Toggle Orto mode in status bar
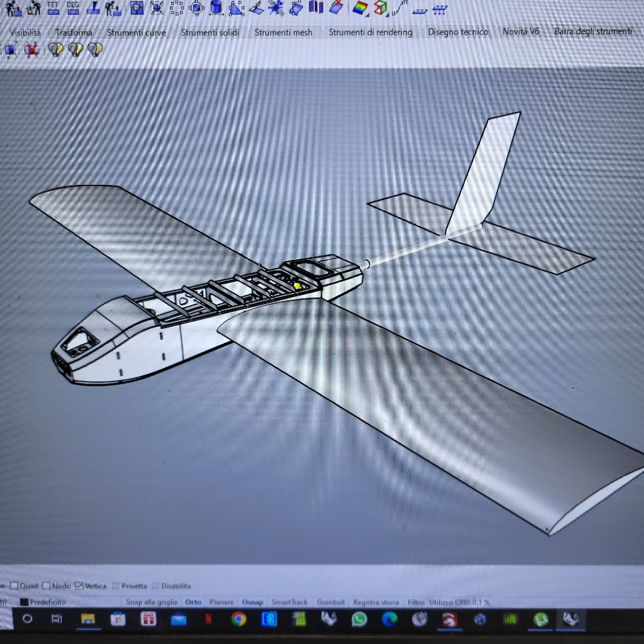 pyautogui.click(x=194, y=602)
